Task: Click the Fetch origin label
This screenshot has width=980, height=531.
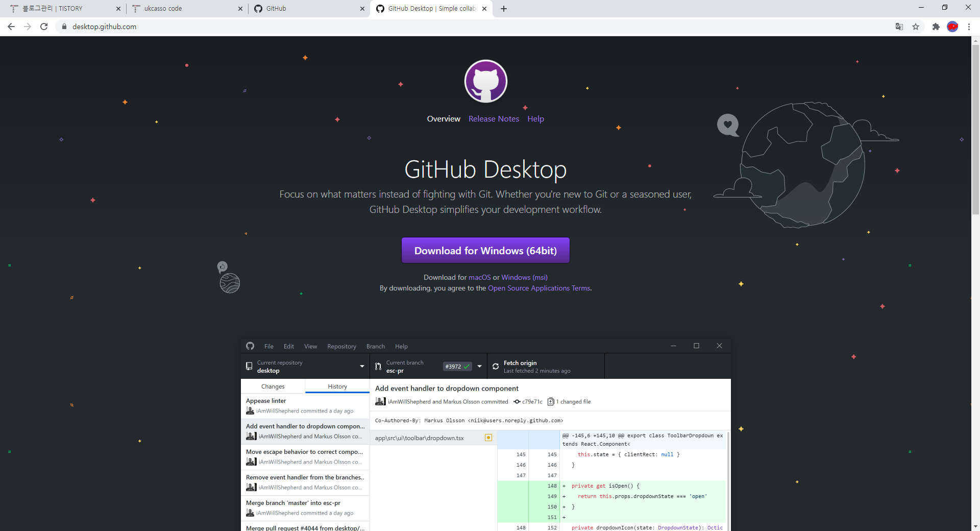Action: [520, 363]
